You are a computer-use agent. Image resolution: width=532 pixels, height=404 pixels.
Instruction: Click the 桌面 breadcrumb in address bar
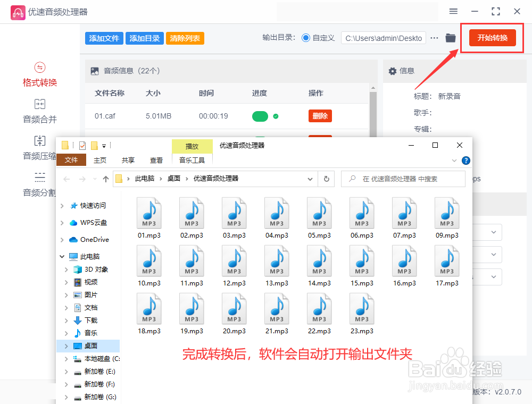click(x=174, y=179)
